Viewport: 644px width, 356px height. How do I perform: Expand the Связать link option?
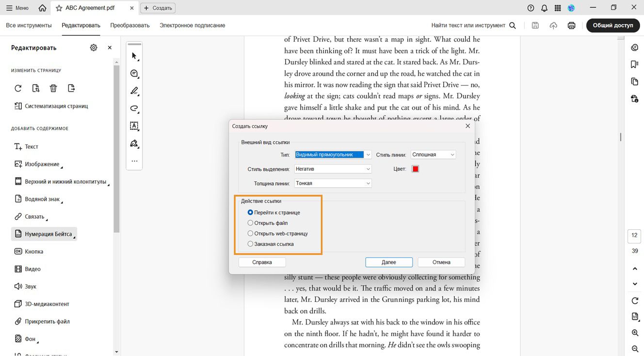(x=31, y=216)
